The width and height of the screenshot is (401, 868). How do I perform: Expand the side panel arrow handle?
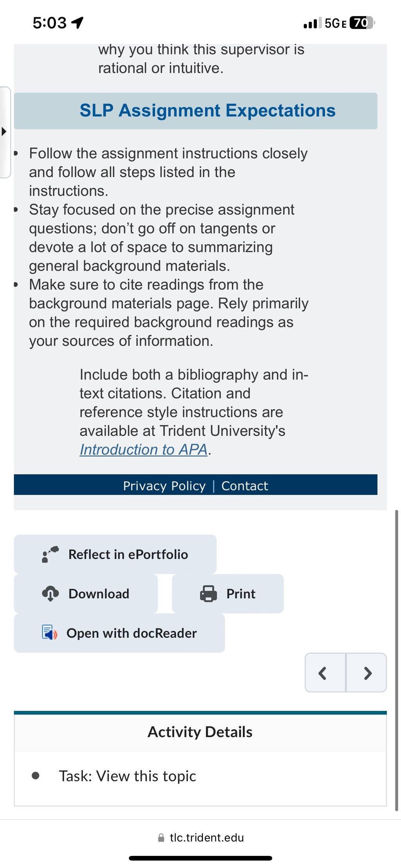(4, 131)
